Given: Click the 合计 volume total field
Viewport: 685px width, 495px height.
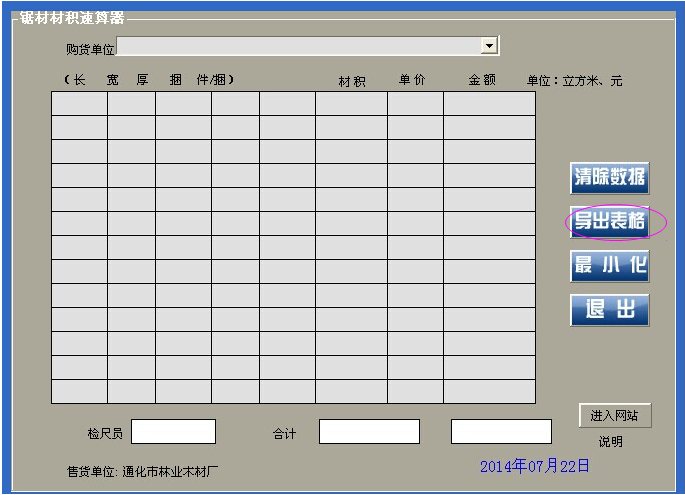Looking at the screenshot, I should [369, 431].
